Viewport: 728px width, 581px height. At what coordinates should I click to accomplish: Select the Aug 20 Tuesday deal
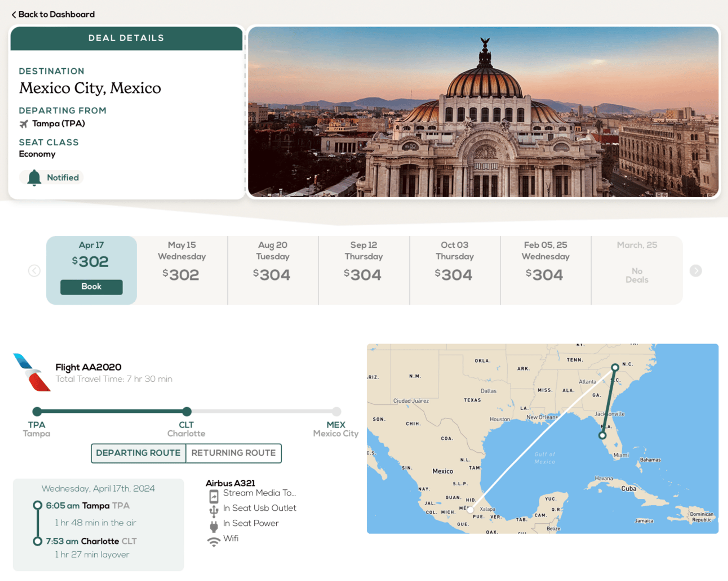273,270
